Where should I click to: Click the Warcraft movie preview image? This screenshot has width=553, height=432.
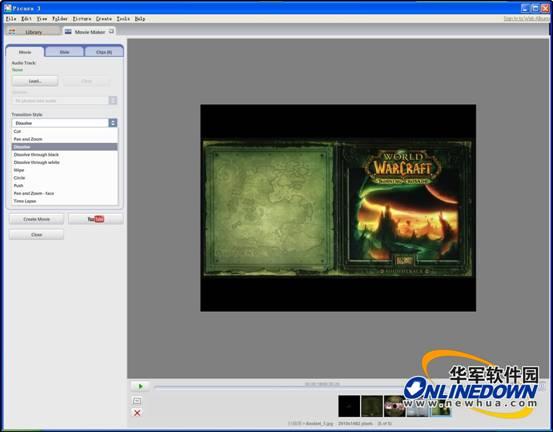pos(338,208)
